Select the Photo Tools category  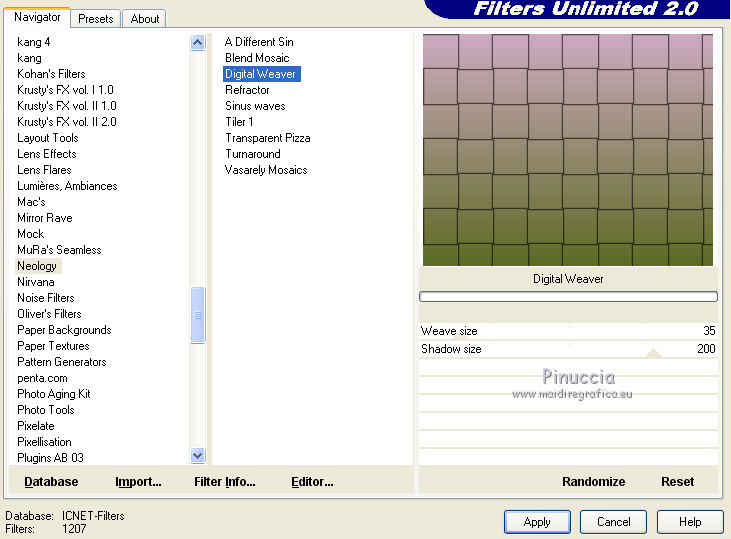coord(46,409)
